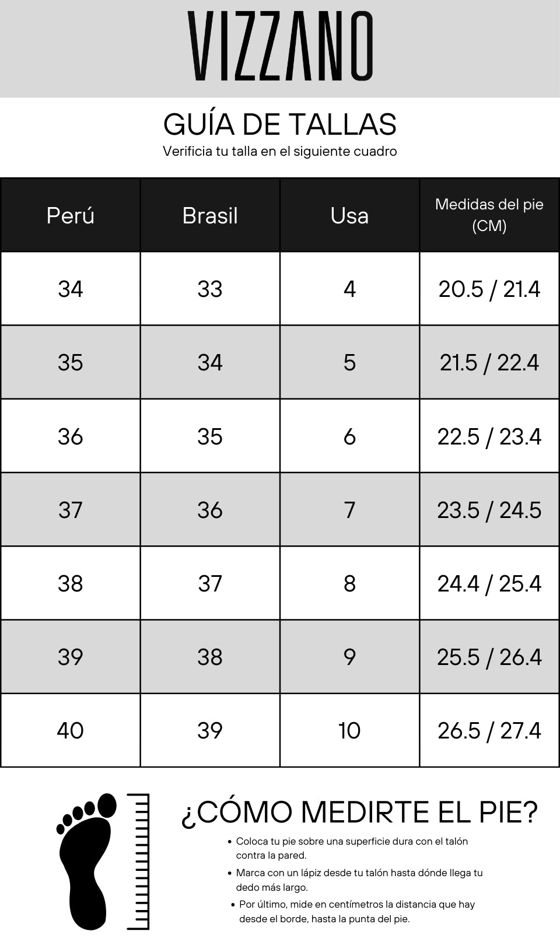This screenshot has width=560, height=945.
Task: Click the 23.5 / 24.5 measurement cell
Action: click(x=489, y=510)
